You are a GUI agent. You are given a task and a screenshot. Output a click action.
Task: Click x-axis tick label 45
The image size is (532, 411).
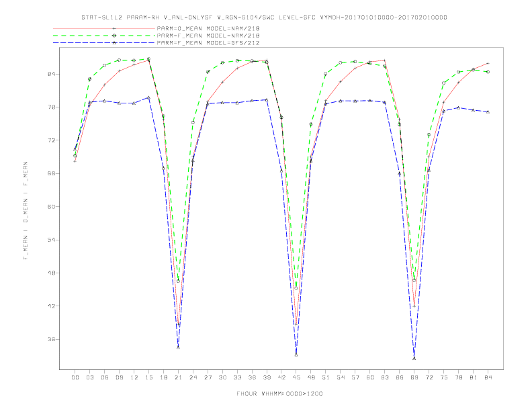[x=296, y=377]
